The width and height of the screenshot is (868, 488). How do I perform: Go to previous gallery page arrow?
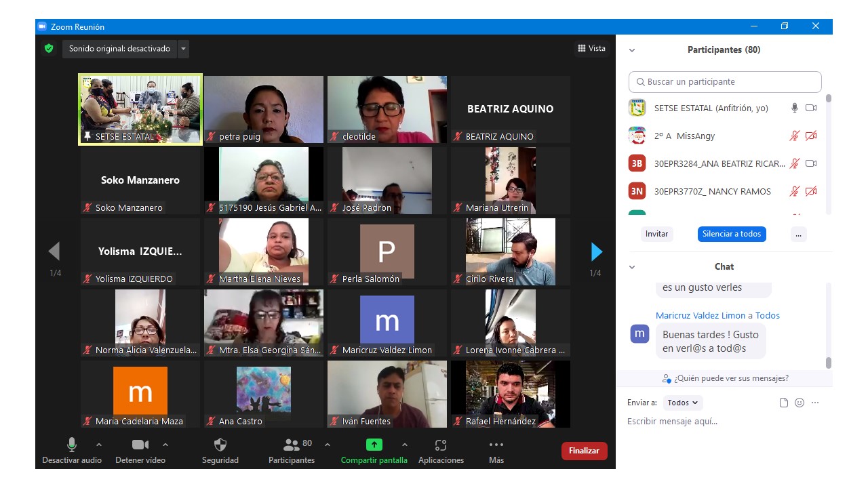tap(54, 251)
